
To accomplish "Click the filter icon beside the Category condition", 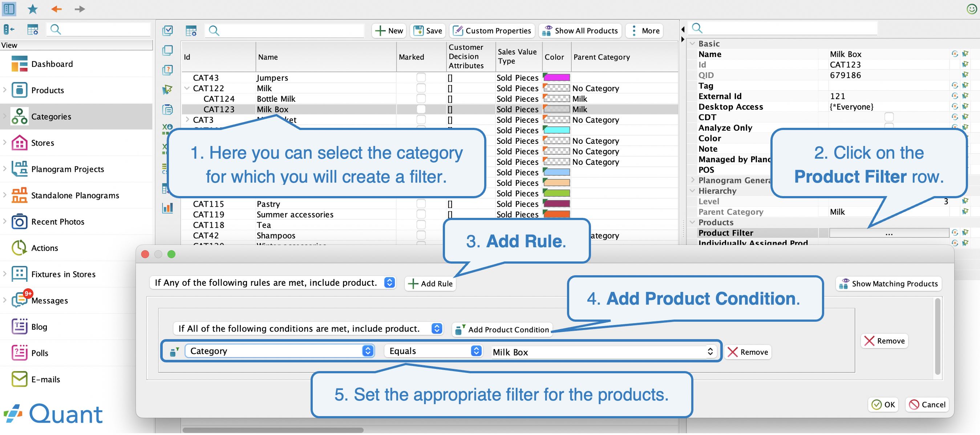I will coord(174,352).
